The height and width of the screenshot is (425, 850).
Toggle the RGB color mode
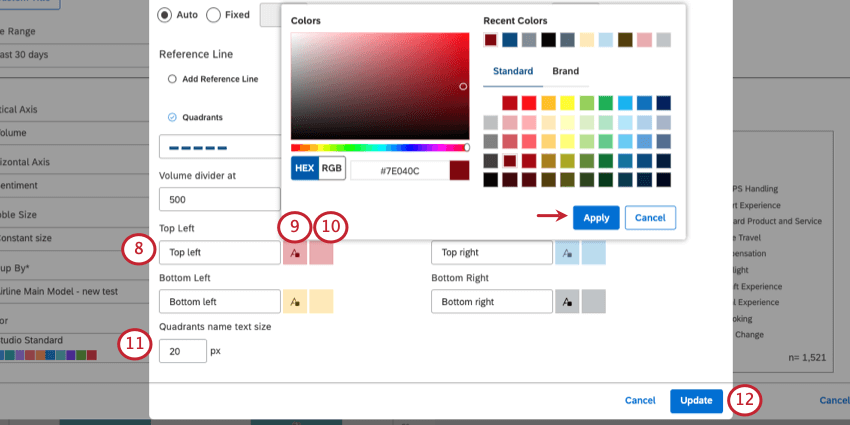(x=332, y=168)
